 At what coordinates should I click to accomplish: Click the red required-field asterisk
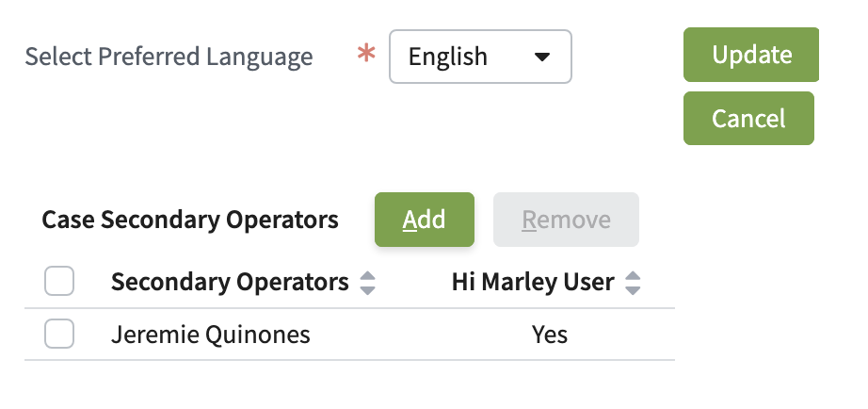pyautogui.click(x=365, y=57)
